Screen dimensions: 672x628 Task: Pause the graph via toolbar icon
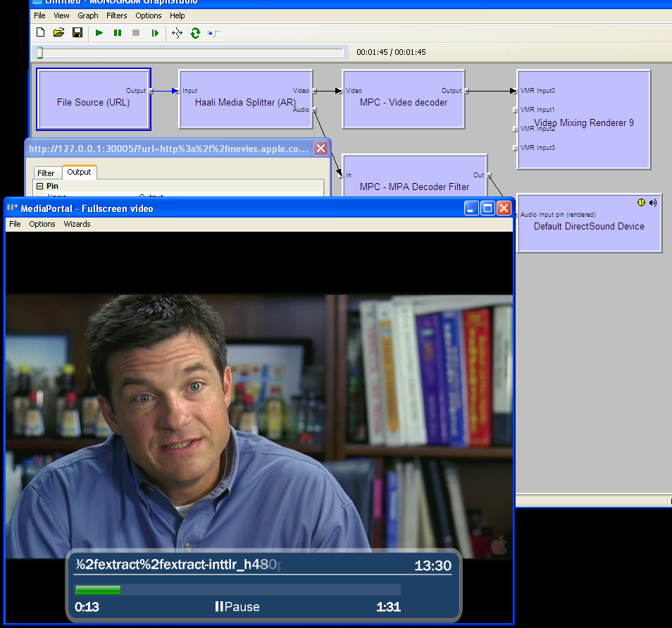click(x=118, y=32)
